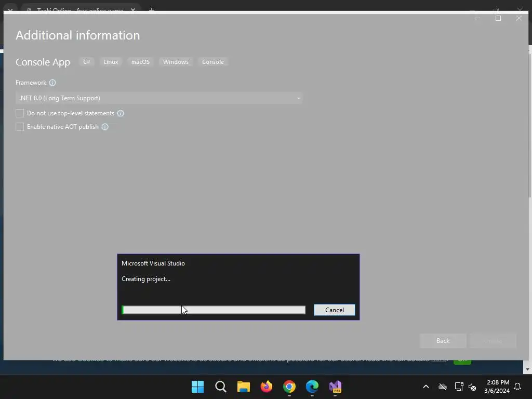Click the browser page vertical scrollbar
Screen dimensions: 532x399
(530, 126)
